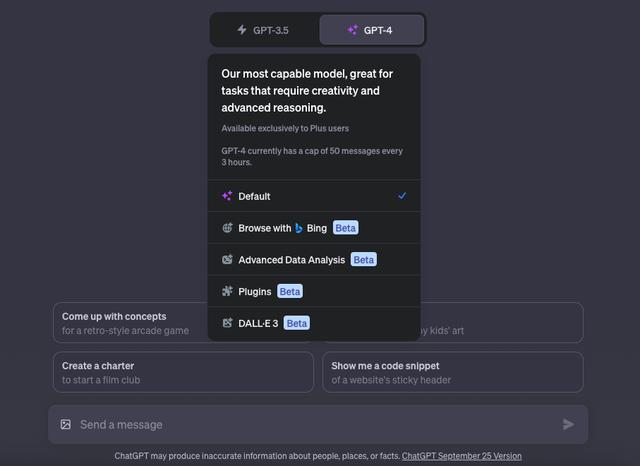The height and width of the screenshot is (466, 640).
Task: Click the purple sparkle icon on GPT-4 tab
Action: (x=353, y=30)
